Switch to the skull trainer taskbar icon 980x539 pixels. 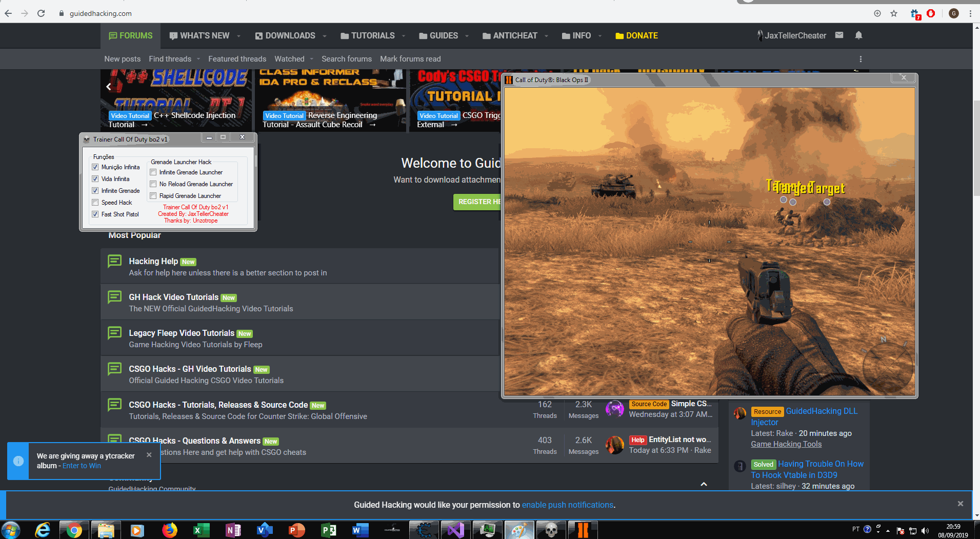551,530
